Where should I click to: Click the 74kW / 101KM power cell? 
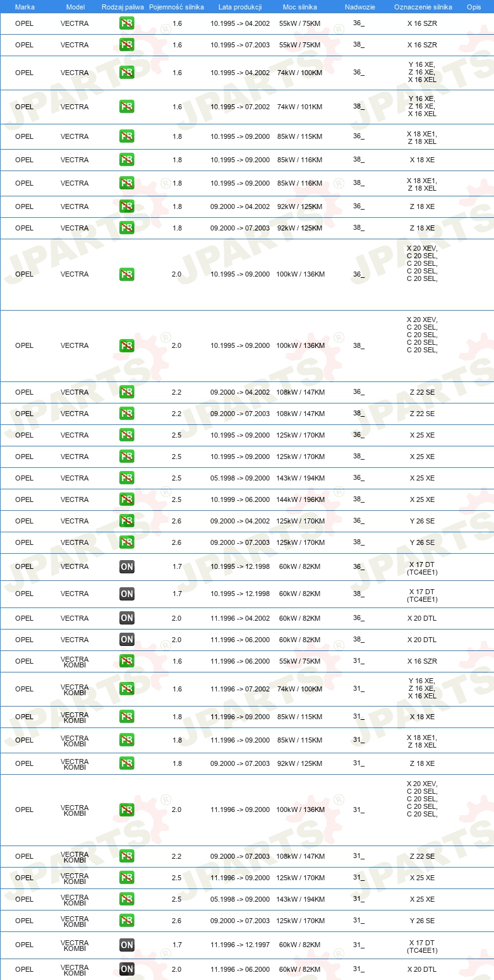[299, 107]
